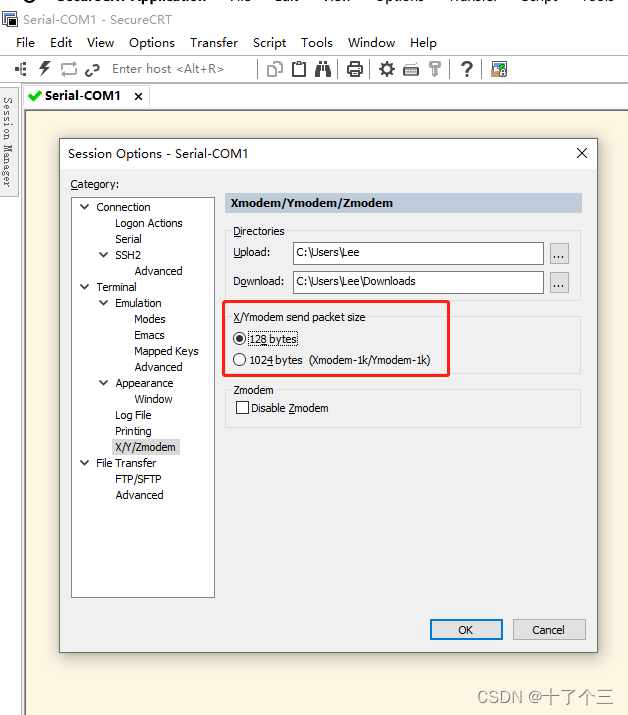This screenshot has height=715, width=628.
Task: Select Logon Actions in category tree
Action: point(149,223)
